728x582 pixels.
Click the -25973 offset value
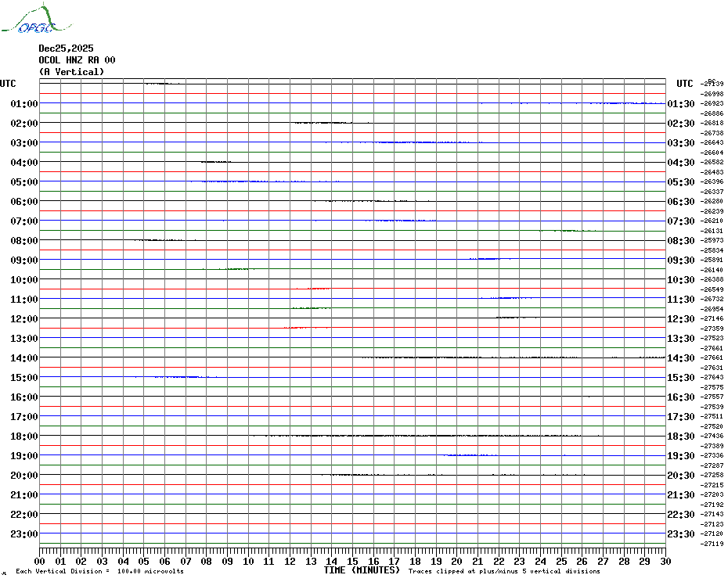click(x=712, y=240)
